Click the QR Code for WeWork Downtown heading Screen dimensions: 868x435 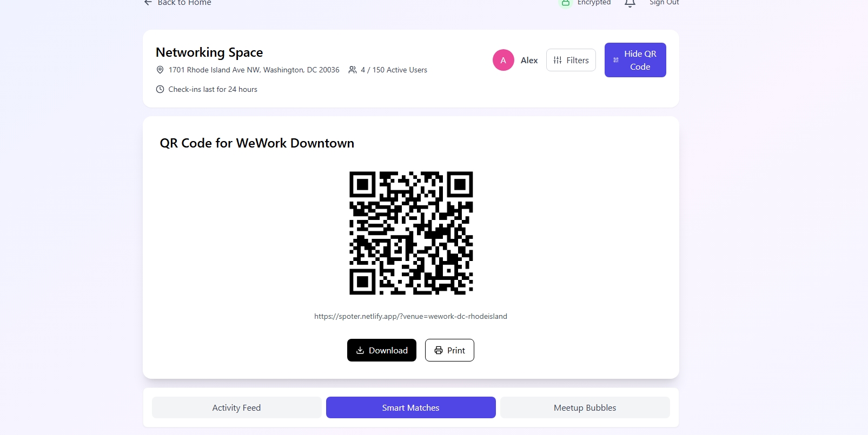pyautogui.click(x=257, y=143)
